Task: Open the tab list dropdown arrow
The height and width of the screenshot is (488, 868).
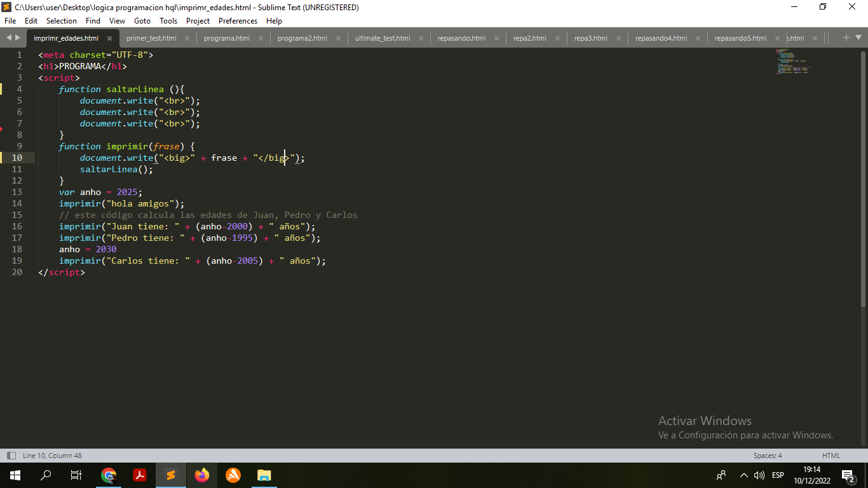Action: point(858,37)
